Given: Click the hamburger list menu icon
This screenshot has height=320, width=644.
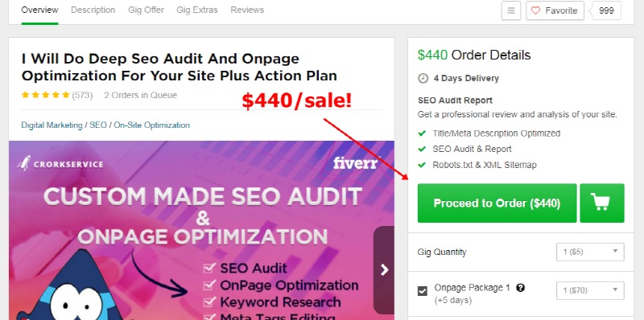Looking at the screenshot, I should click(511, 10).
